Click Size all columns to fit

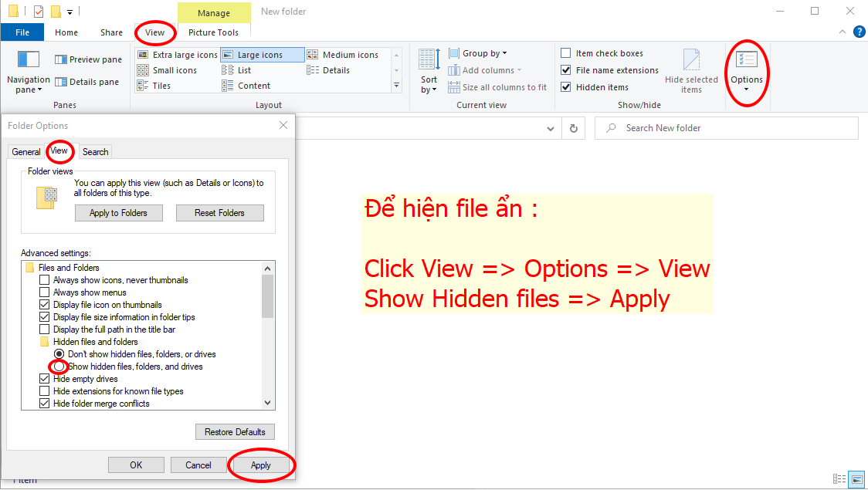click(x=497, y=87)
